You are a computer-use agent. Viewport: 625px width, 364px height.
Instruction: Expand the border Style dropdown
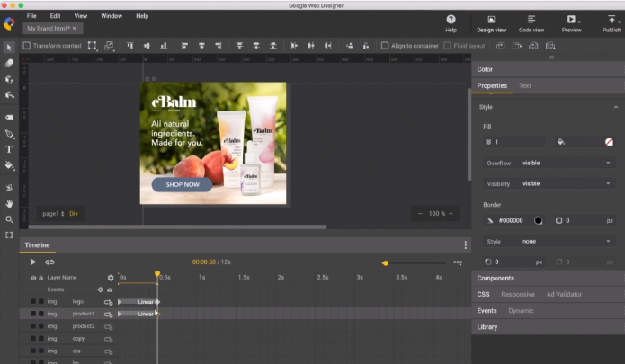565,241
